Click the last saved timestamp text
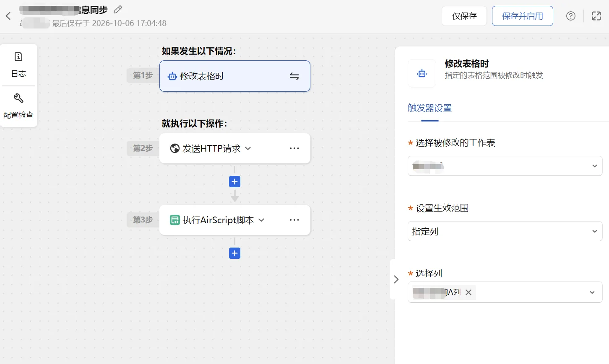 point(109,23)
